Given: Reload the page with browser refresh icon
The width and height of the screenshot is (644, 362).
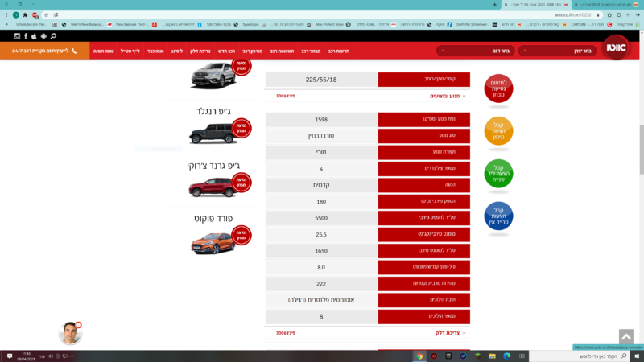Looking at the screenshot, I should pyautogui.click(x=619, y=14).
